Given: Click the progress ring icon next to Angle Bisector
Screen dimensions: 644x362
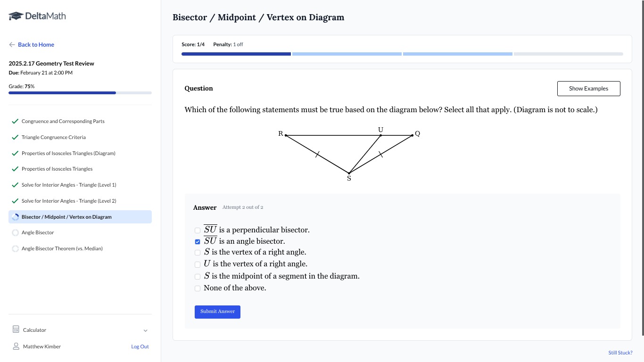Looking at the screenshot, I should (15, 232).
